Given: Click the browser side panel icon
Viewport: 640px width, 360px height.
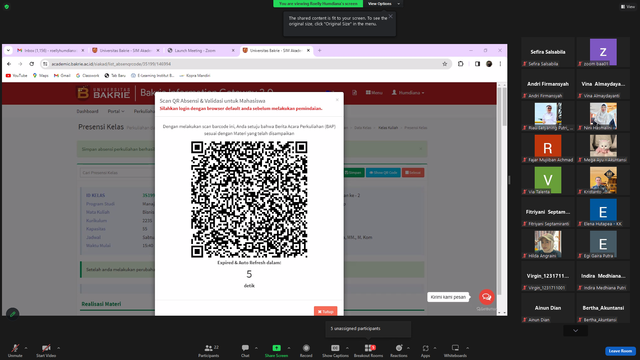Looking at the screenshot, I should tap(477, 64).
